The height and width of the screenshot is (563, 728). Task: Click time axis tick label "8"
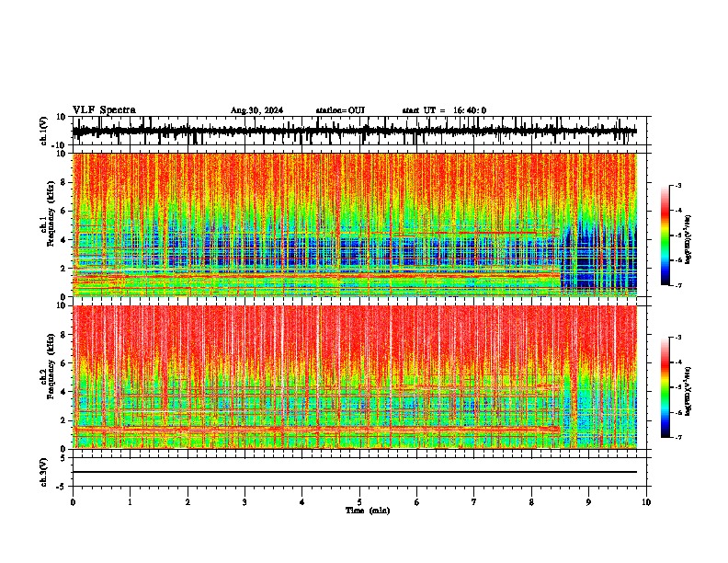pyautogui.click(x=531, y=502)
